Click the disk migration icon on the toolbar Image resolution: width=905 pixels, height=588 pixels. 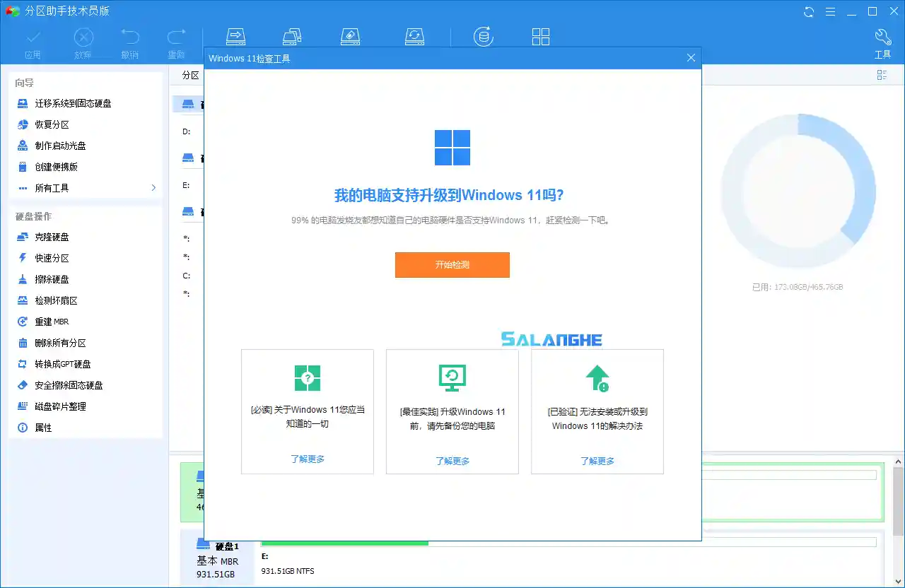pos(235,35)
